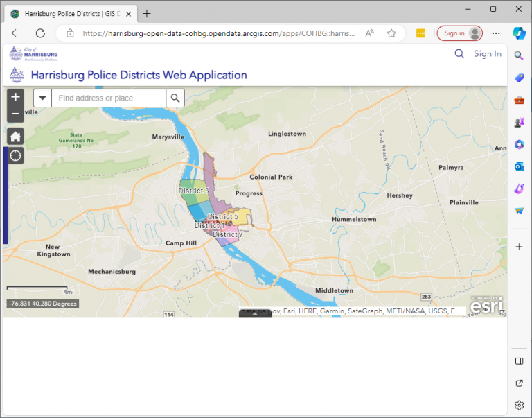The width and height of the screenshot is (532, 418).
Task: Open the site search icon in header
Action: 459,54
